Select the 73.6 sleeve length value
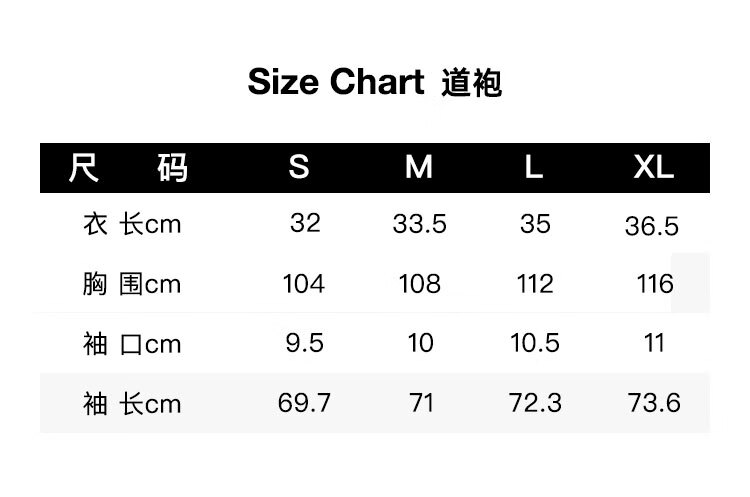Image resolution: width=750 pixels, height=497 pixels. 654,403
